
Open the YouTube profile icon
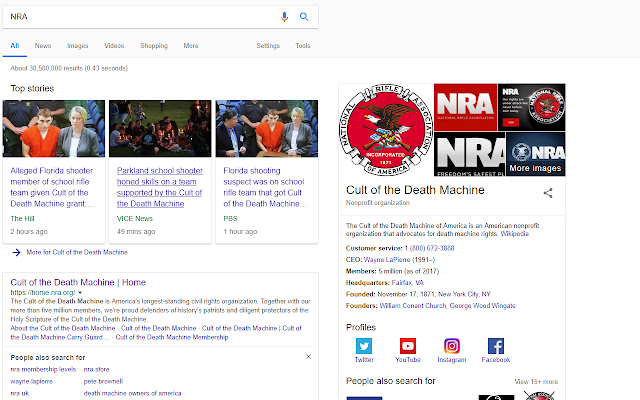(x=408, y=346)
